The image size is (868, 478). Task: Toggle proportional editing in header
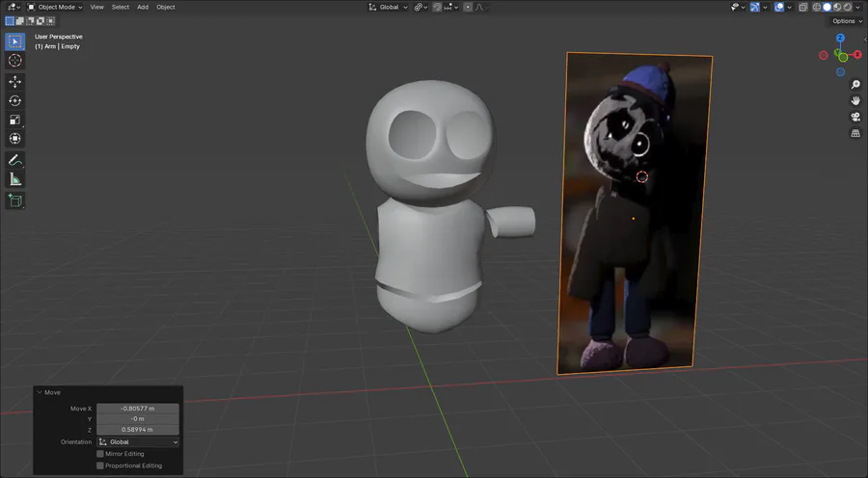point(469,7)
